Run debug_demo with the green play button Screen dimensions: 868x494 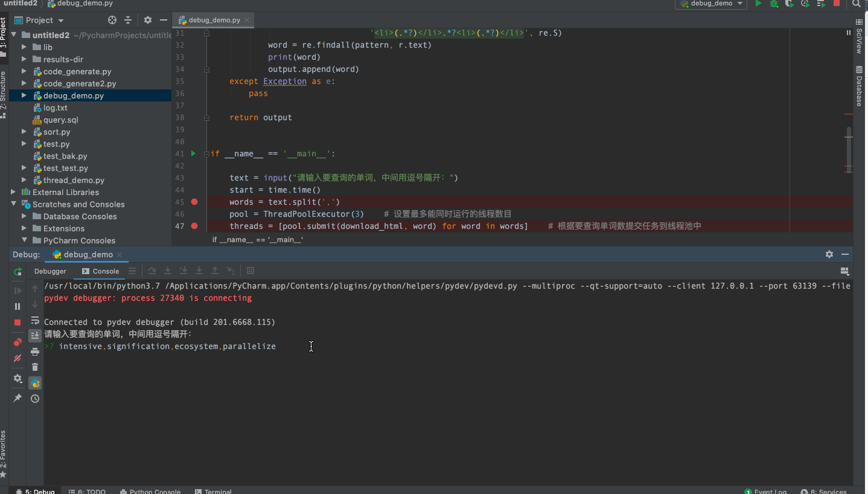click(759, 4)
